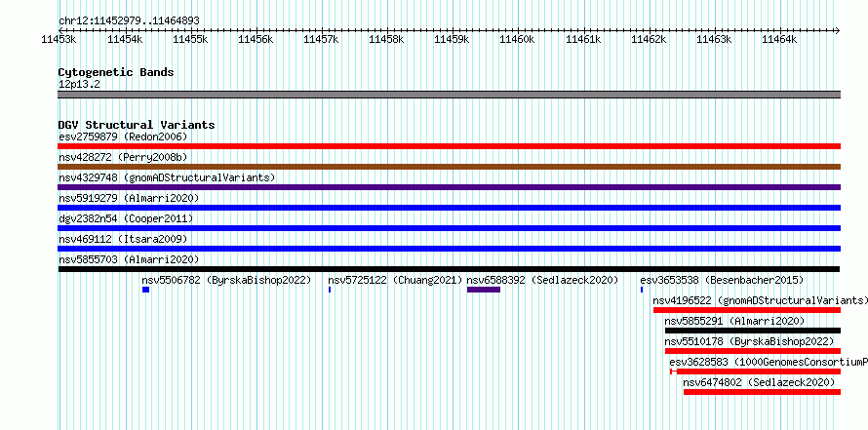Click the esv3653538 (Besenbacher2015) label
The width and height of the screenshot is (868, 430).
[x=722, y=280]
